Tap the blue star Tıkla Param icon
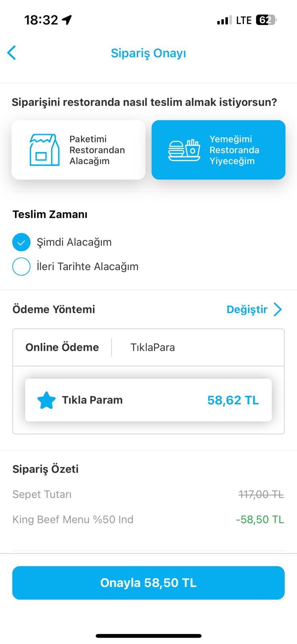This screenshot has width=297, height=644. tap(46, 400)
